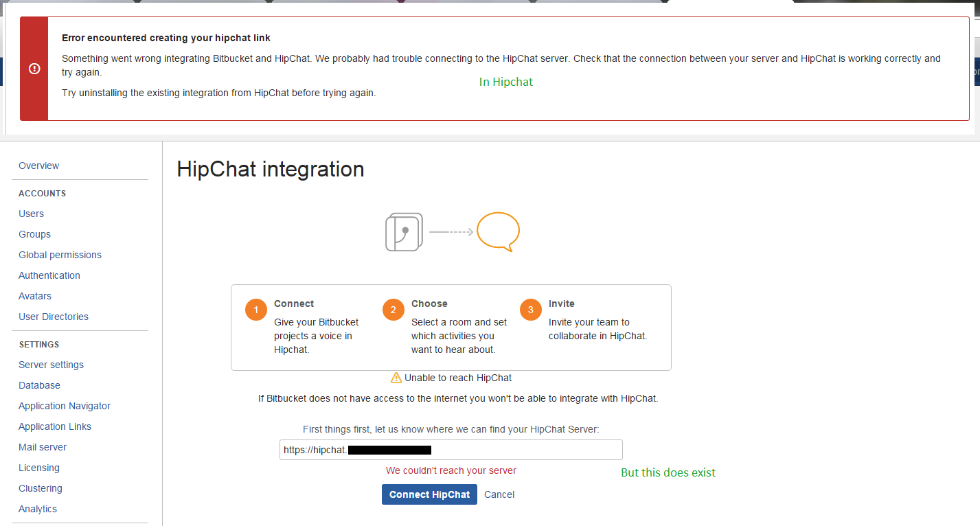Click the orange step 2 Choose circle
Viewport: 980px width, 526px height.
click(394, 310)
